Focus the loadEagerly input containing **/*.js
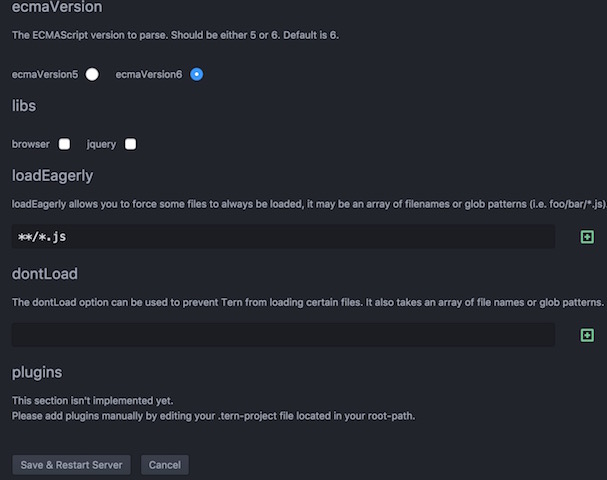Screen dimensions: 607x480 click(x=283, y=237)
